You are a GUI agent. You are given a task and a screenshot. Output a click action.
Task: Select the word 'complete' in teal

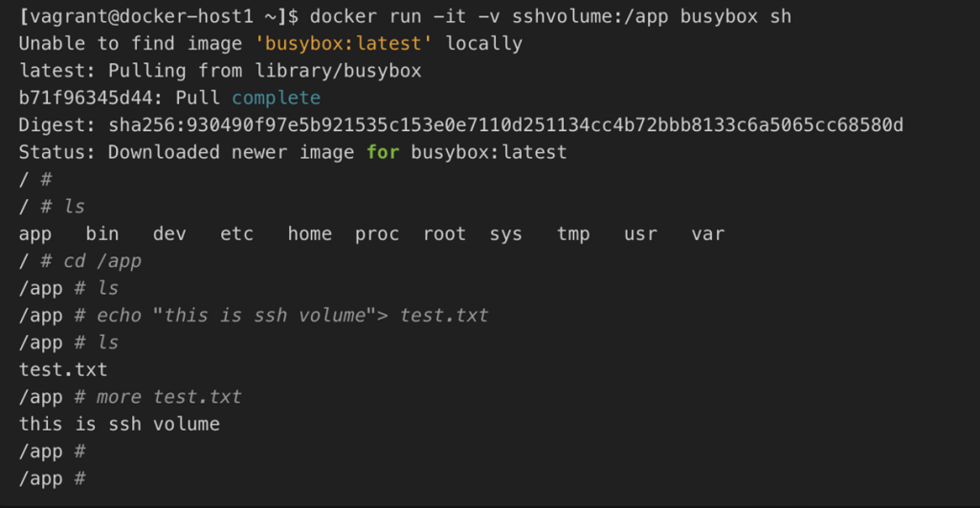pos(277,99)
